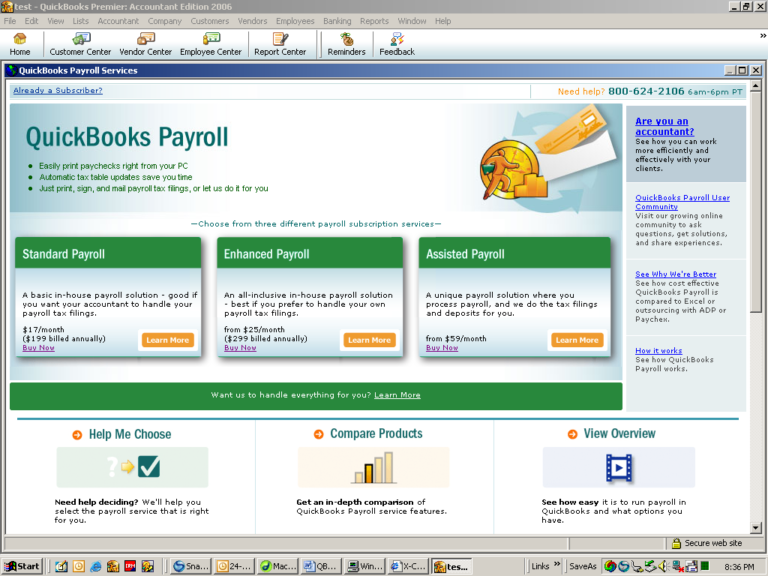Open the Employees menu

click(295, 21)
